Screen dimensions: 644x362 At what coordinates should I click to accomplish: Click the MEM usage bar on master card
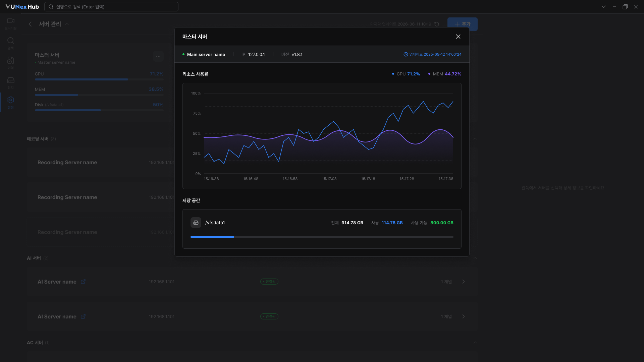[99, 95]
